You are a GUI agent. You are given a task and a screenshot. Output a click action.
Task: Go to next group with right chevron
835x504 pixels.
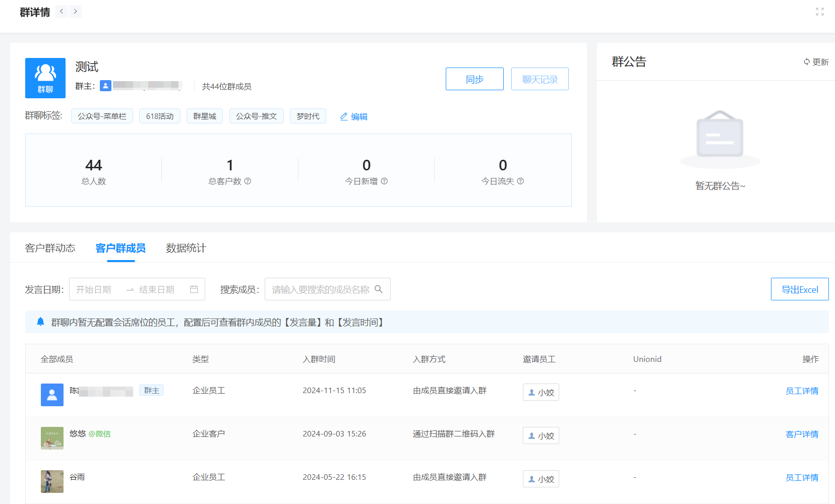point(75,12)
